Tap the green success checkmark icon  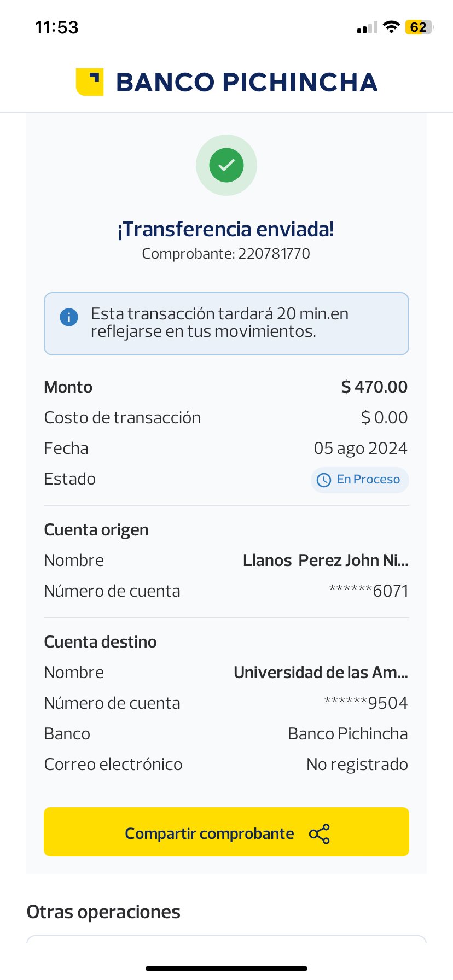coord(226,165)
